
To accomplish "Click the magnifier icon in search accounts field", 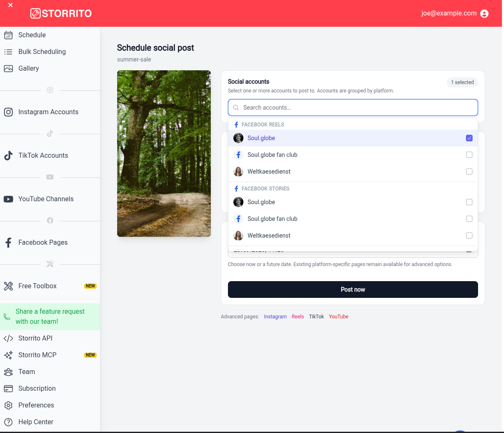I will [236, 108].
